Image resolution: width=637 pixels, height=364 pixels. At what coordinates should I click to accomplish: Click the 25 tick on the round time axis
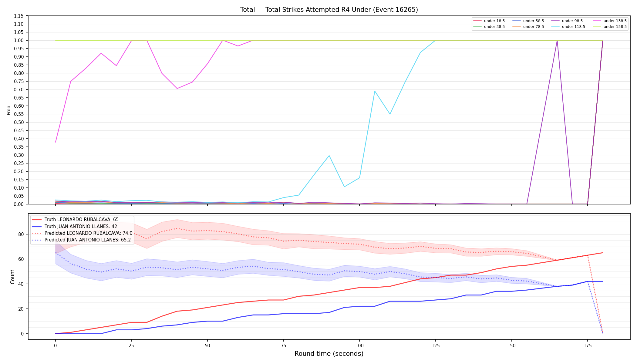(131, 345)
